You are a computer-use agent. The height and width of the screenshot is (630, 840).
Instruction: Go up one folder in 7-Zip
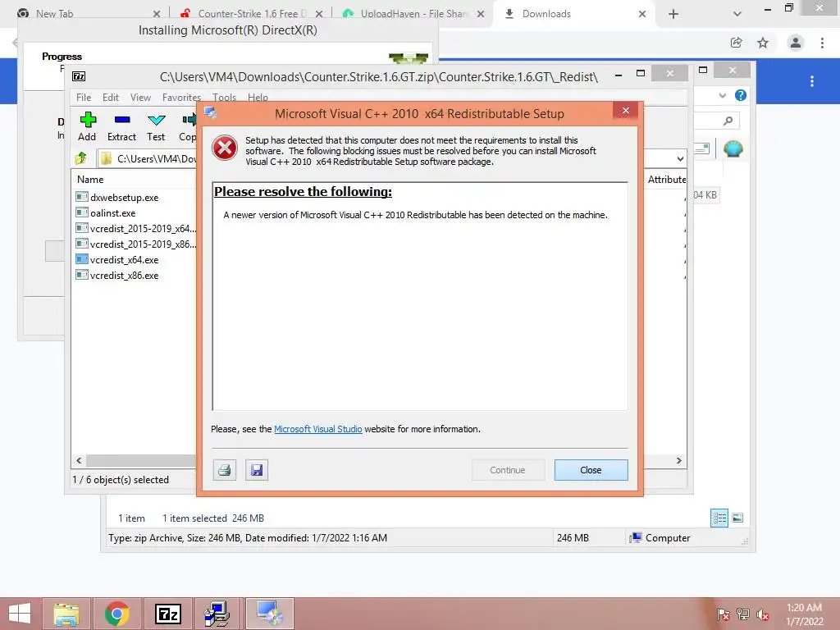[81, 158]
